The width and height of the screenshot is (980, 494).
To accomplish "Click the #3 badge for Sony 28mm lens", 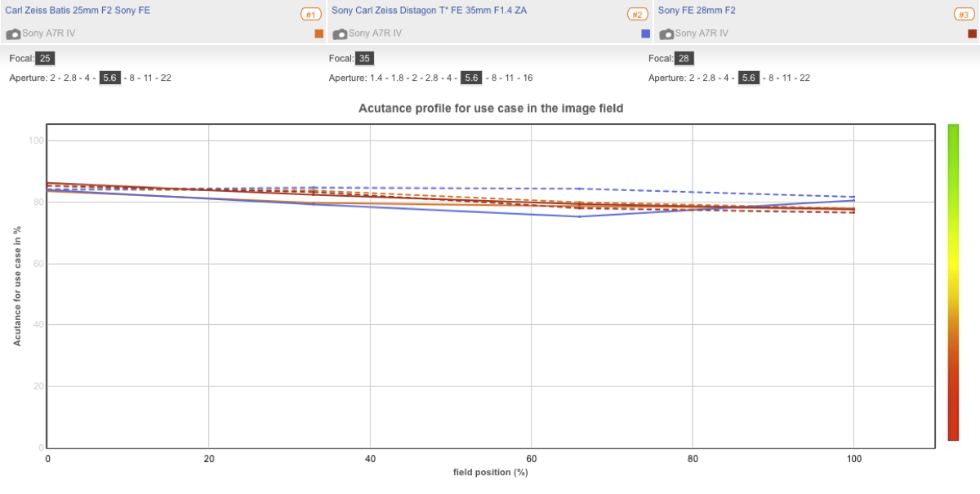I will [x=964, y=14].
